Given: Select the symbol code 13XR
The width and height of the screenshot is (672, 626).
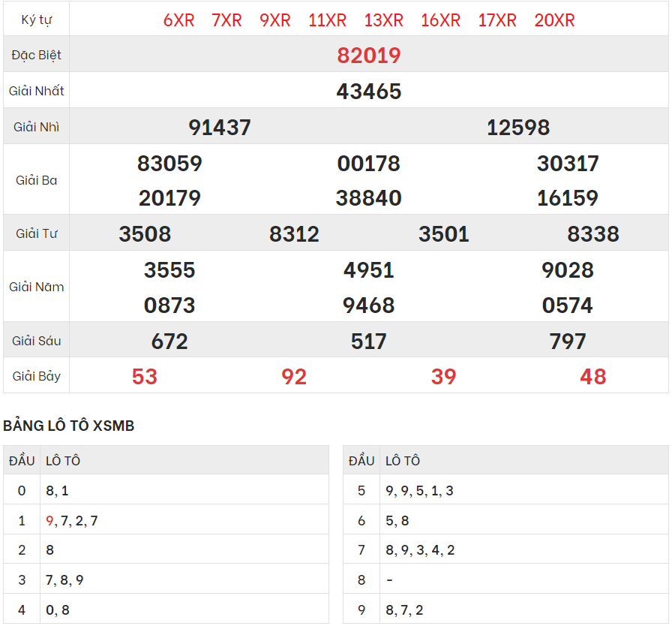Looking at the screenshot, I should 383,20.
